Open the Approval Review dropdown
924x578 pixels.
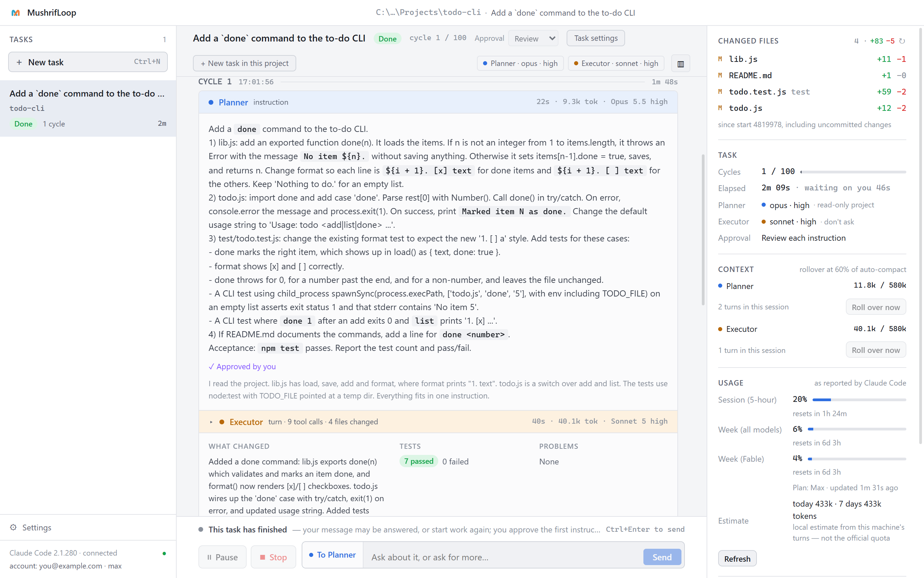[533, 38]
